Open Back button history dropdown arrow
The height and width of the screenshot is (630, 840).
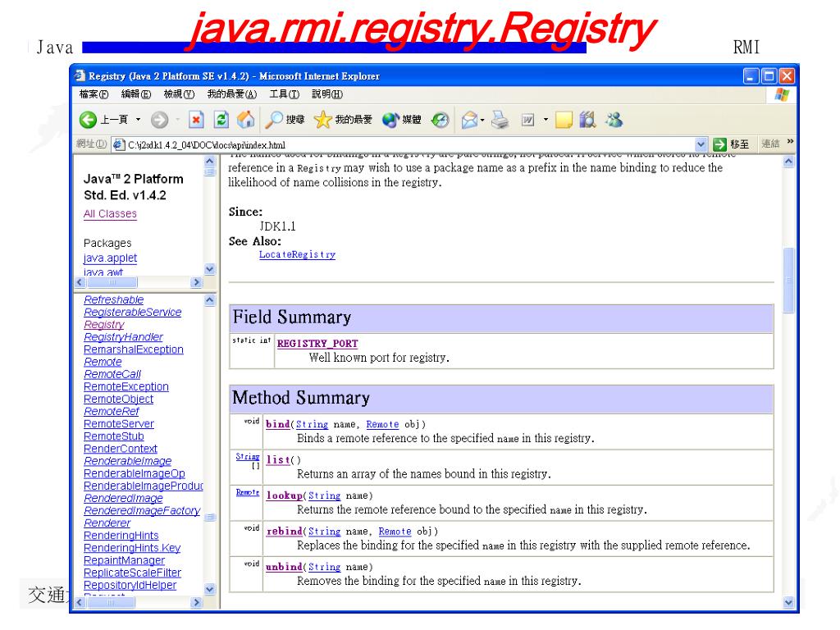[x=138, y=120]
